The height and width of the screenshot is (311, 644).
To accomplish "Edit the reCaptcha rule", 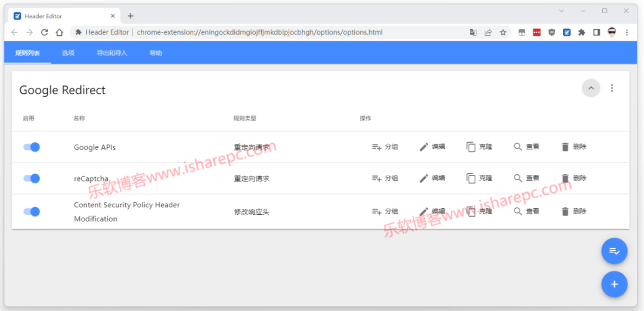I will (432, 178).
